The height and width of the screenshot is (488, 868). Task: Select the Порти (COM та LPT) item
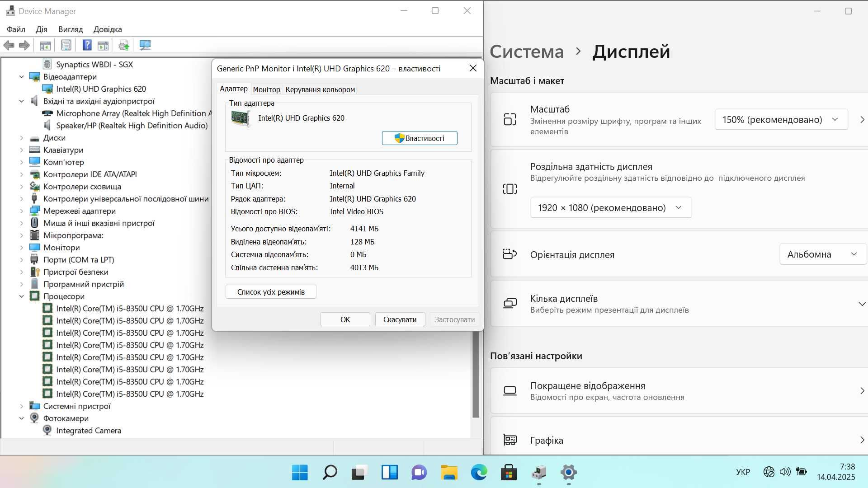[78, 260]
